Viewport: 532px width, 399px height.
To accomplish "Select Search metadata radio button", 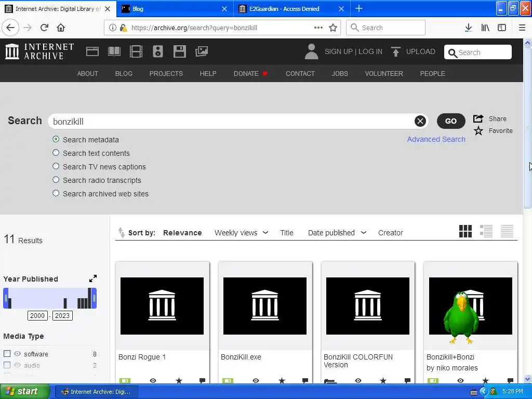I will (56, 139).
